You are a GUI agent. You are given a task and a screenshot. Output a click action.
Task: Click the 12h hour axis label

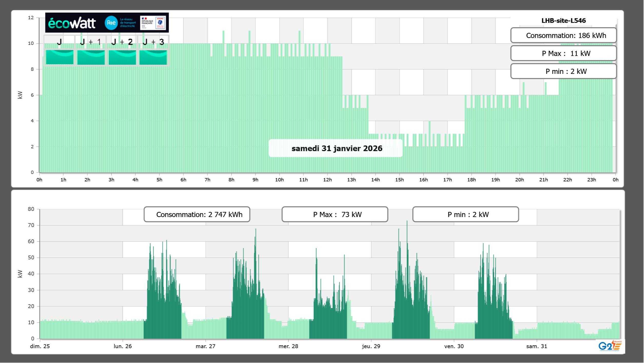tap(327, 180)
